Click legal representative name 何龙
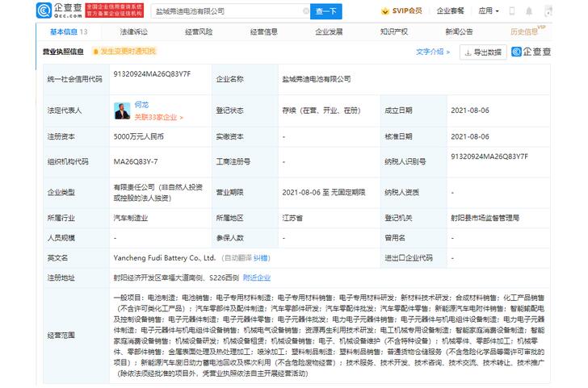588x388 pixels. 141,105
